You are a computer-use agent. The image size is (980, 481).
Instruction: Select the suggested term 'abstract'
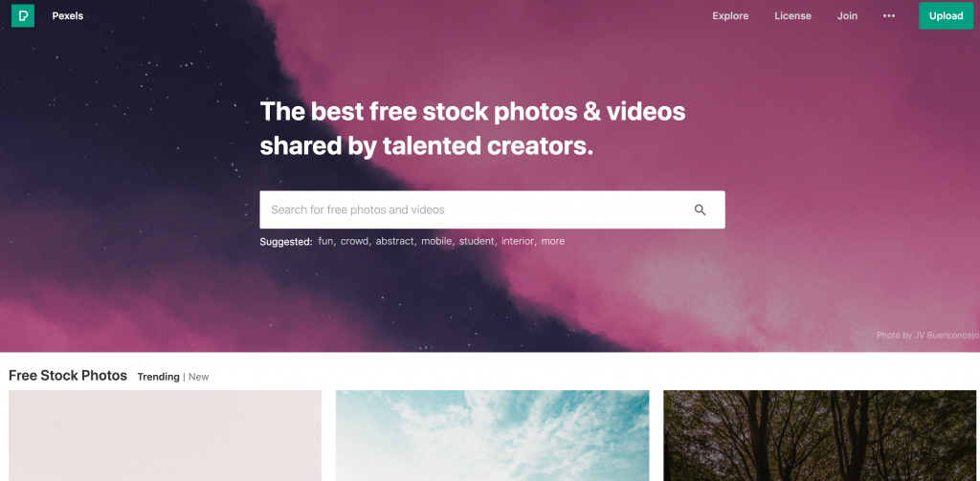tap(394, 241)
